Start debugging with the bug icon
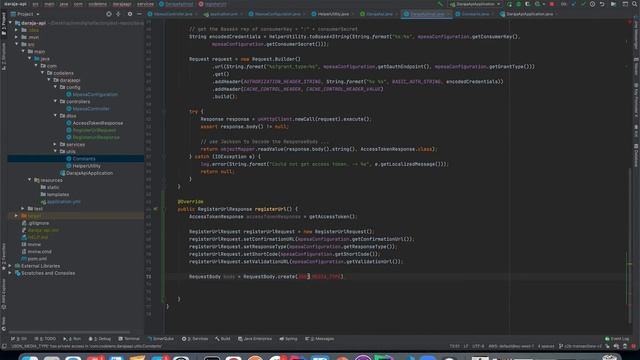 pyautogui.click(x=518, y=4)
